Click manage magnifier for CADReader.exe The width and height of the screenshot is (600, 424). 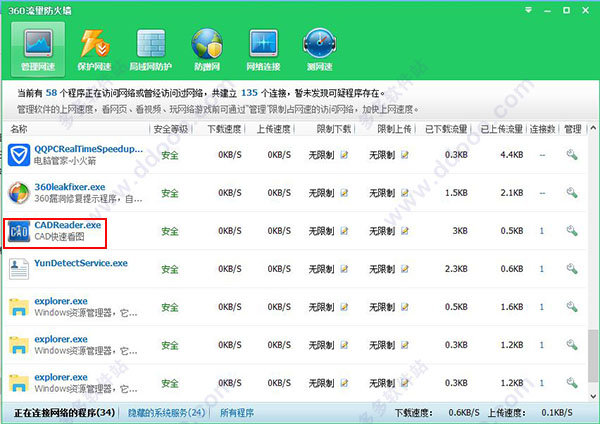pos(572,230)
